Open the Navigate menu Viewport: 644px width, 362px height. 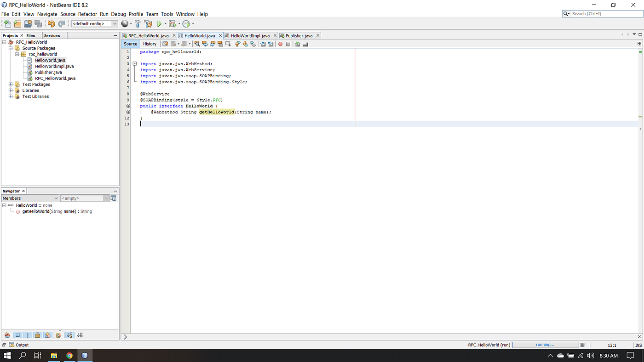click(47, 14)
